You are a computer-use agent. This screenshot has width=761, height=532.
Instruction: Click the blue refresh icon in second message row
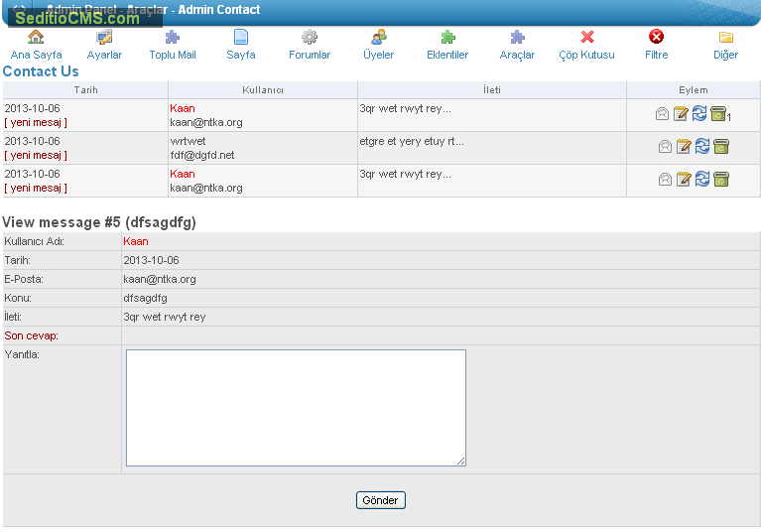coord(702,147)
